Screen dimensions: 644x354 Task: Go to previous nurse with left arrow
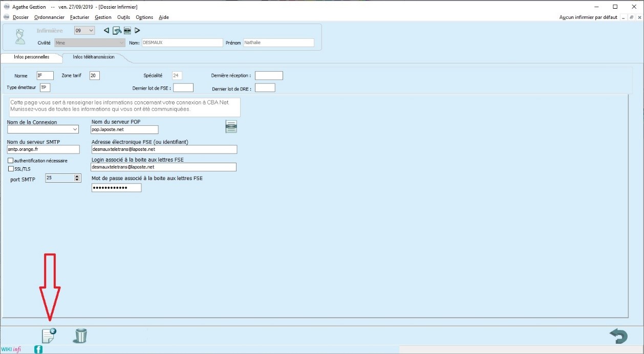(x=106, y=31)
